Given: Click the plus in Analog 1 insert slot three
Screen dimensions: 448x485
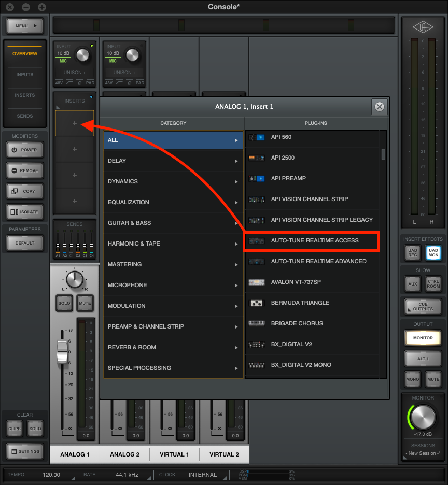Looking at the screenshot, I should click(x=75, y=175).
